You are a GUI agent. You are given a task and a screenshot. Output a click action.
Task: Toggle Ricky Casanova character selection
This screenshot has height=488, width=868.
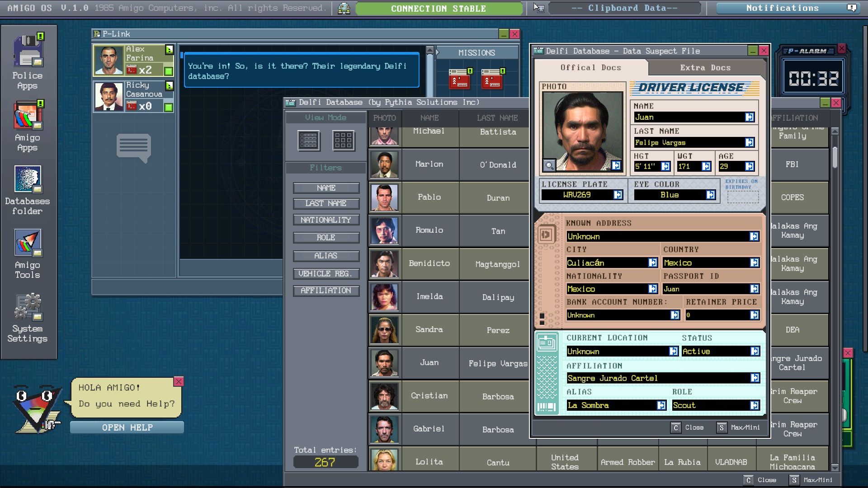pos(132,97)
